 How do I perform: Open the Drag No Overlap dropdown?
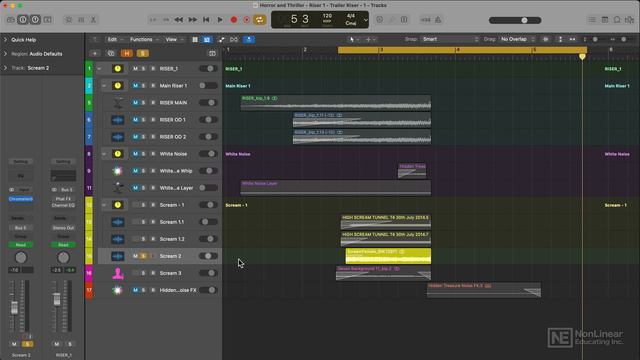click(x=517, y=39)
